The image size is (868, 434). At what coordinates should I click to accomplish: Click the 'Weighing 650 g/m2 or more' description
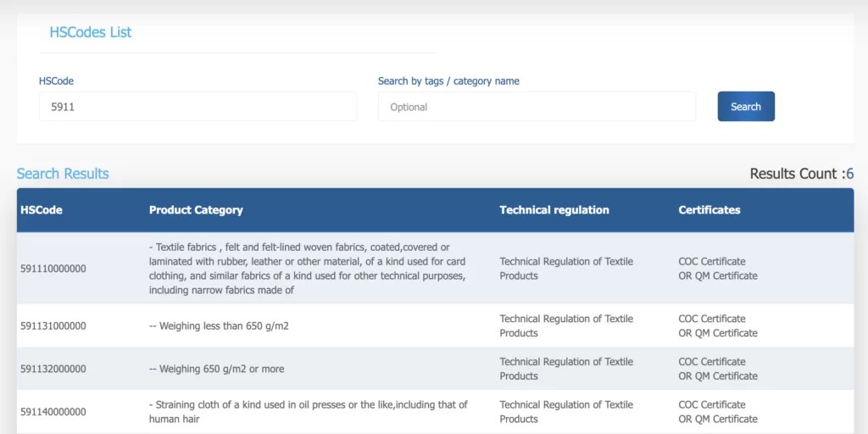pyautogui.click(x=216, y=369)
